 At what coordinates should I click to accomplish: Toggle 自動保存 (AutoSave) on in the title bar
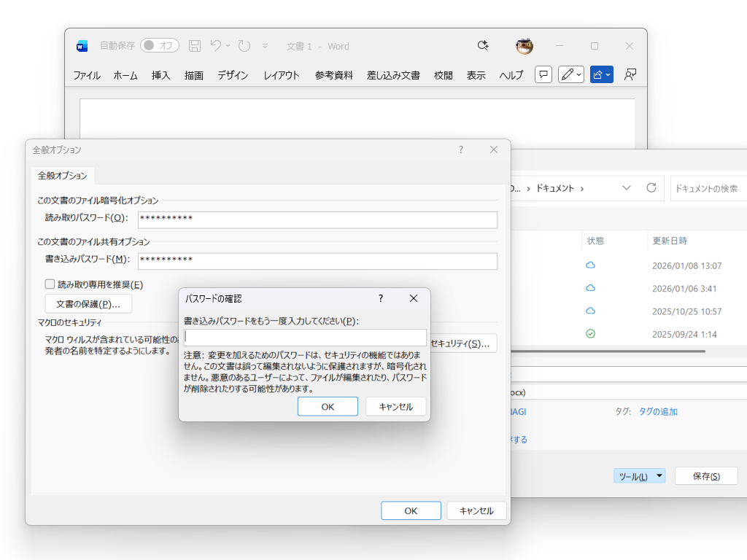159,45
